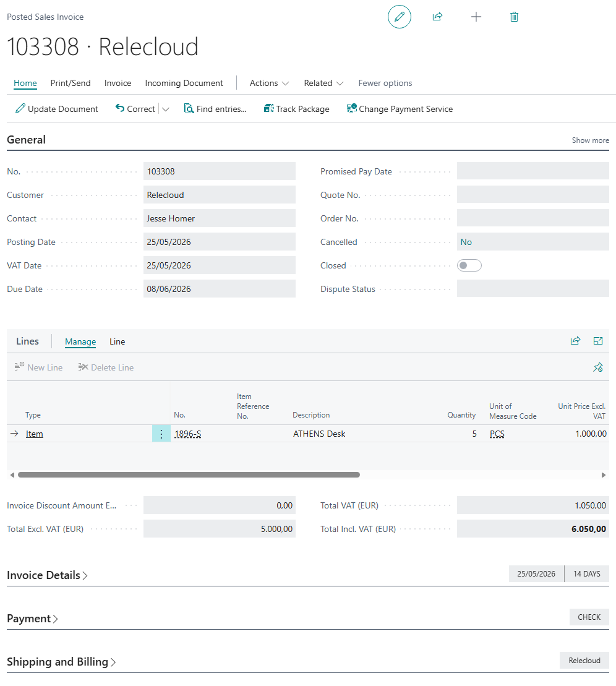Click the share icon in page header

437,17
